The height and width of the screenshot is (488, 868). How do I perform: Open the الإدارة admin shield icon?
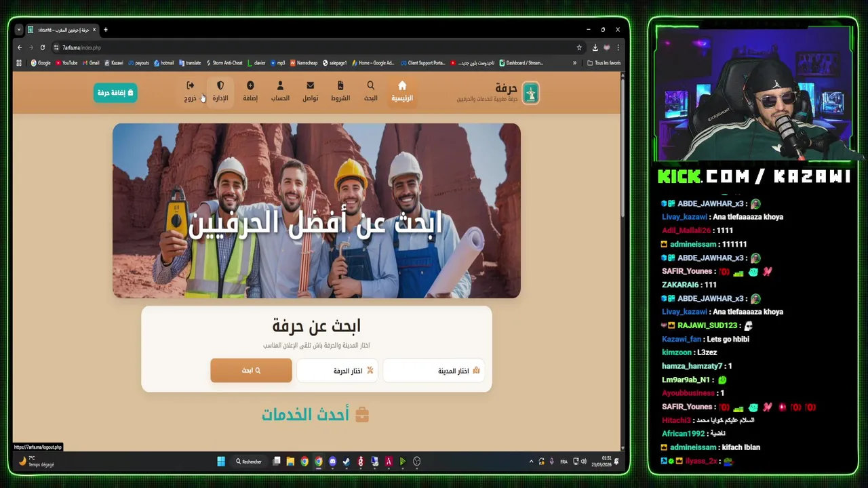click(220, 91)
